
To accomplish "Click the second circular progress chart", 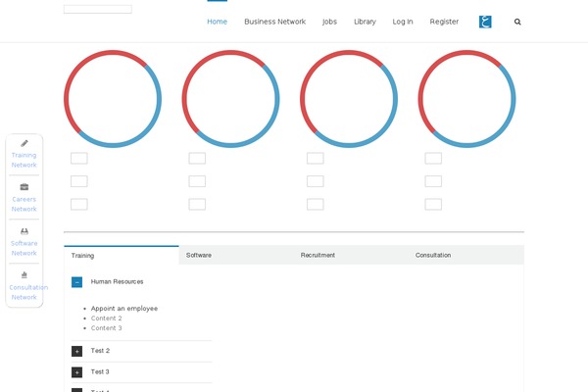I will pos(230,99).
